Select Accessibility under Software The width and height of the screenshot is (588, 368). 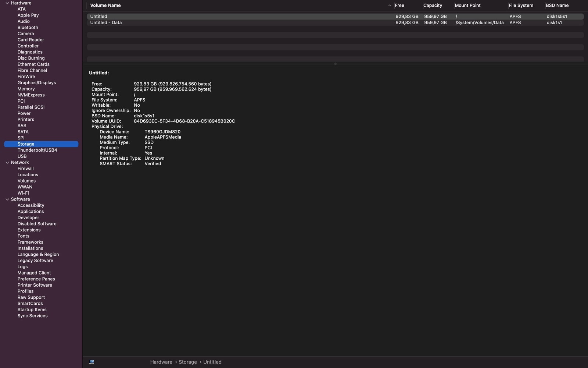(31, 205)
